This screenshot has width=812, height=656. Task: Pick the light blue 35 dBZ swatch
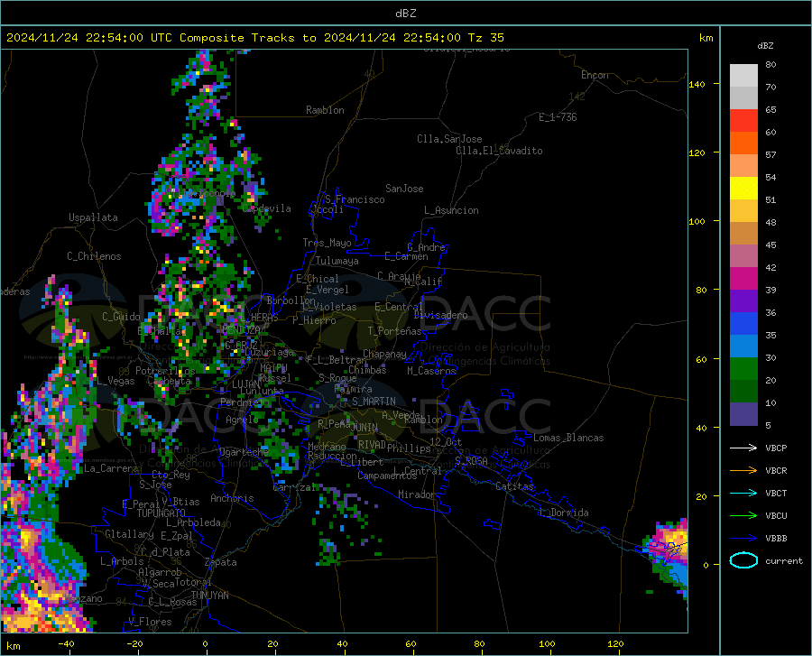click(743, 346)
